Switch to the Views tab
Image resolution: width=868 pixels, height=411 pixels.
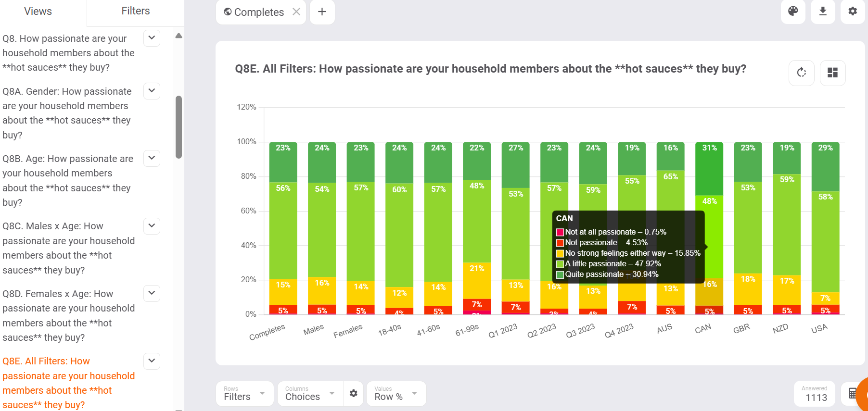38,12
